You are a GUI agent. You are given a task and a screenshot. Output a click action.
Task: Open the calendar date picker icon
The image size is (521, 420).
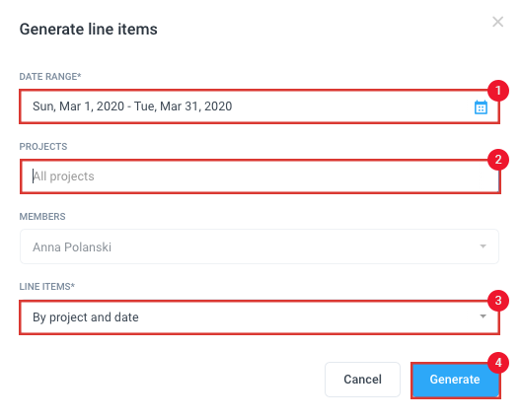[x=481, y=107]
